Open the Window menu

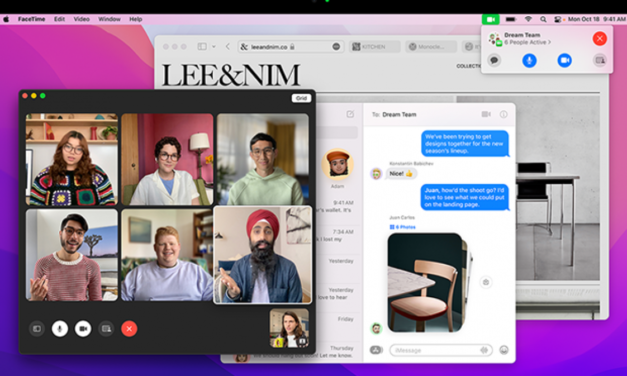(x=109, y=19)
